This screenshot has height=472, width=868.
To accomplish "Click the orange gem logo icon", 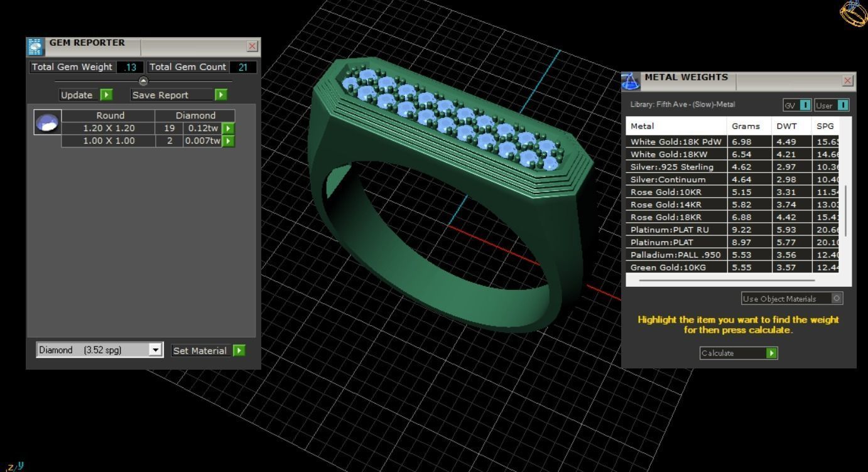I will (854, 13).
